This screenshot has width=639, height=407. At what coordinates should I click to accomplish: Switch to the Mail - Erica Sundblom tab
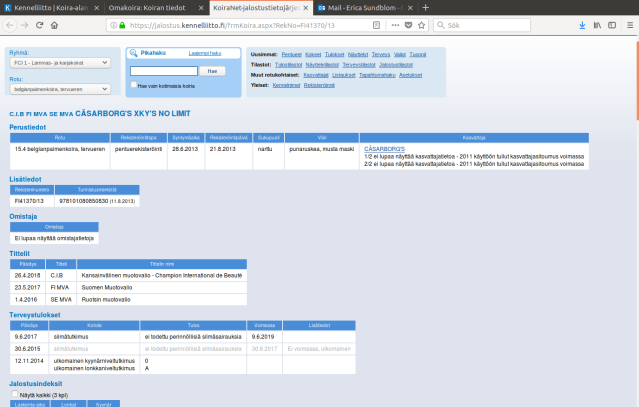[x=361, y=7]
